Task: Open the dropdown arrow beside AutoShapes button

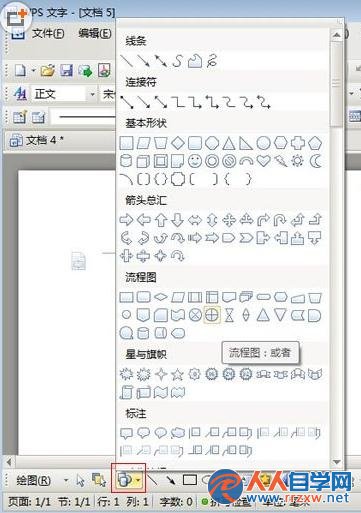Action: [139, 480]
